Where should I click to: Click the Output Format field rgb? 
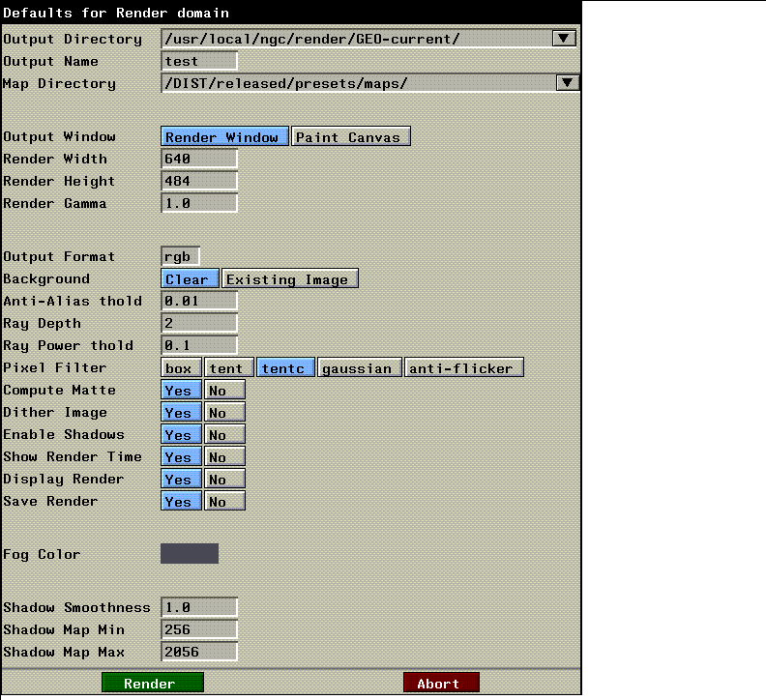[x=180, y=256]
